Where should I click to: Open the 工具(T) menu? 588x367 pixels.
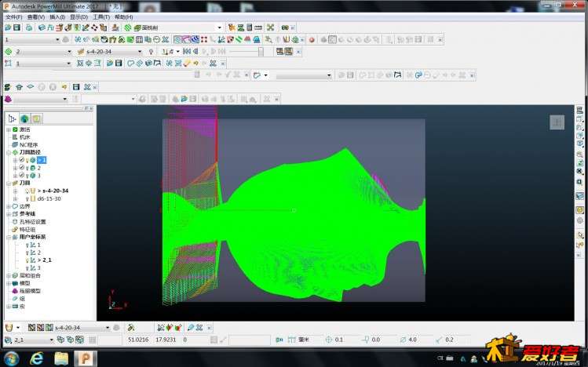(101, 16)
